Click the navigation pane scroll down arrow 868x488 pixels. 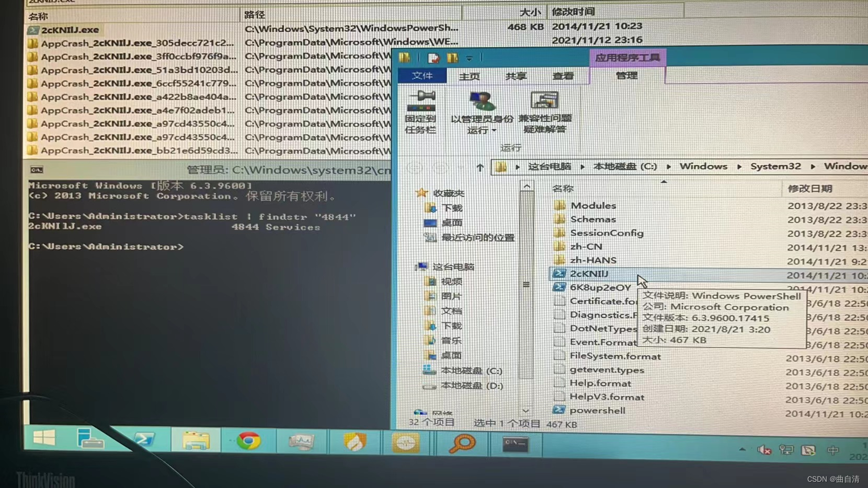pos(526,411)
